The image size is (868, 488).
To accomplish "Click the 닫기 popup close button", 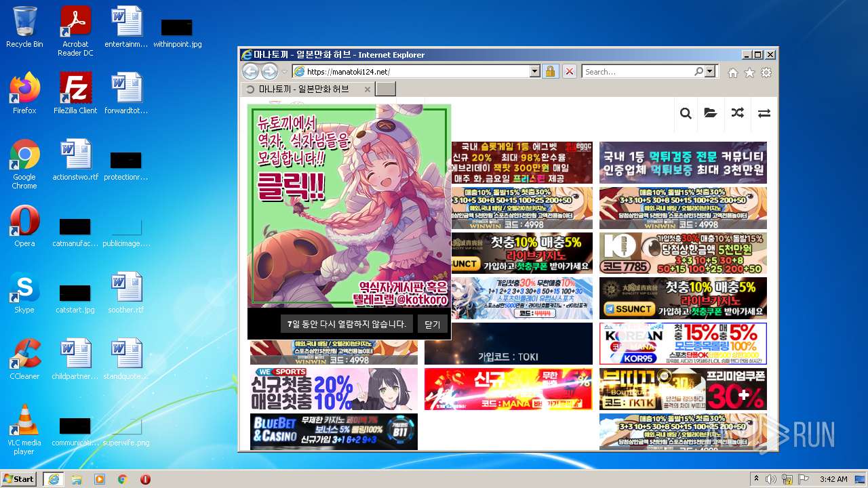I will tap(433, 324).
